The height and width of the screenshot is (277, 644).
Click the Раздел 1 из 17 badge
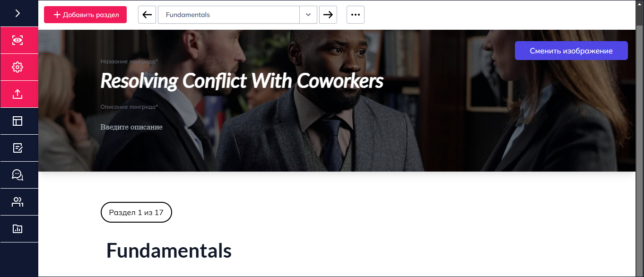point(136,212)
